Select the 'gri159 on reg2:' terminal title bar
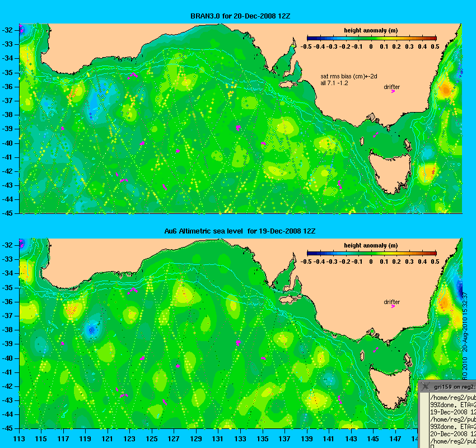 447,387
